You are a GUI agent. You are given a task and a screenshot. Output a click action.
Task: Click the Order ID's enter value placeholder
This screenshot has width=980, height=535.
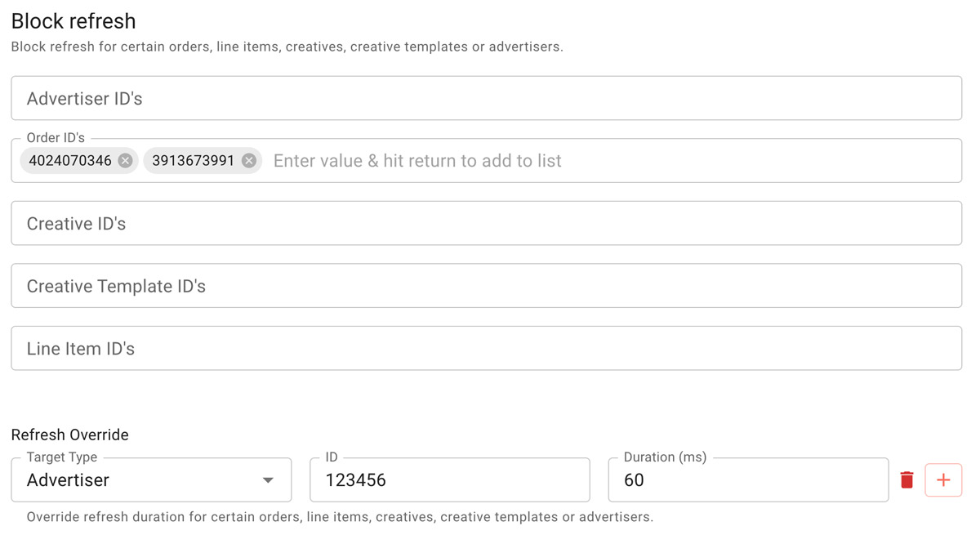click(x=417, y=161)
